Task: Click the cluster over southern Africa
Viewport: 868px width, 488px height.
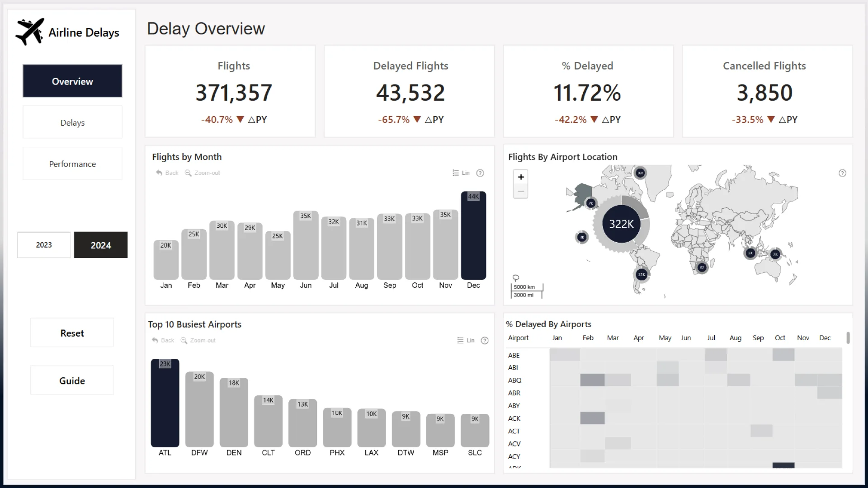Action: (702, 267)
